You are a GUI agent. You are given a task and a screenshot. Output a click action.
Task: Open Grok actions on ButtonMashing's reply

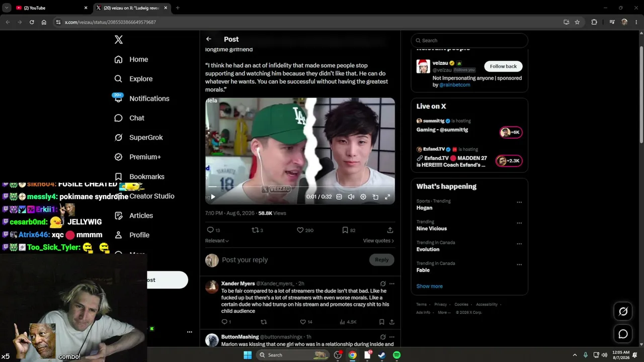point(383,337)
